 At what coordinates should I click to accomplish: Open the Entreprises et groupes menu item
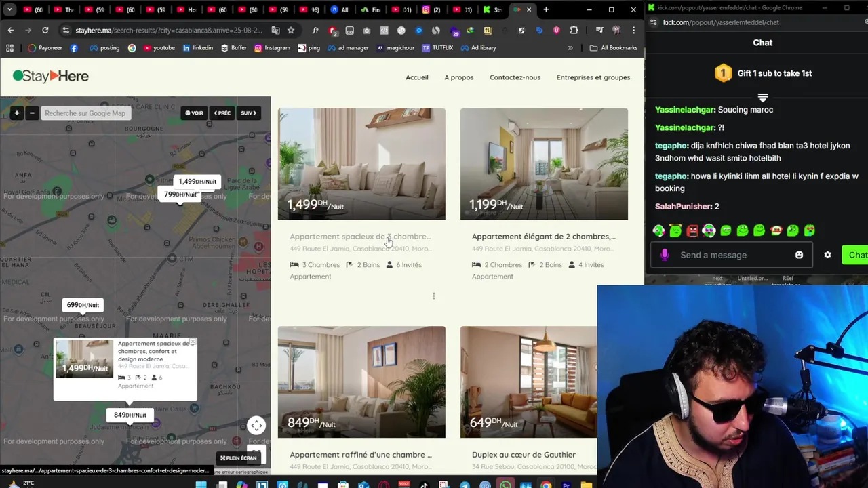pos(593,77)
